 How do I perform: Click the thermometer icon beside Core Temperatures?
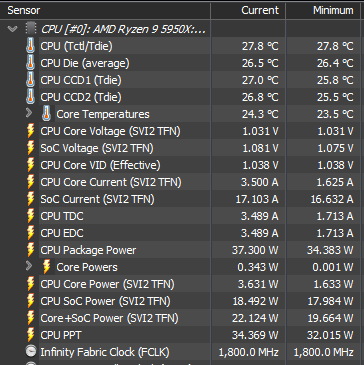tap(46, 114)
